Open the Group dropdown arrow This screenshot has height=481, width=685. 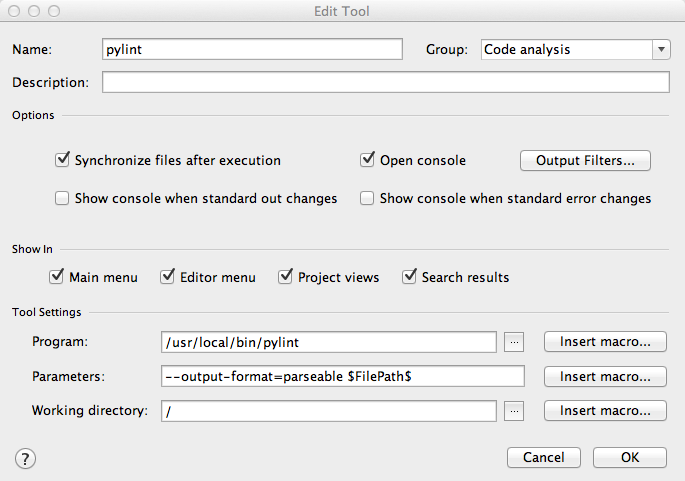(661, 49)
